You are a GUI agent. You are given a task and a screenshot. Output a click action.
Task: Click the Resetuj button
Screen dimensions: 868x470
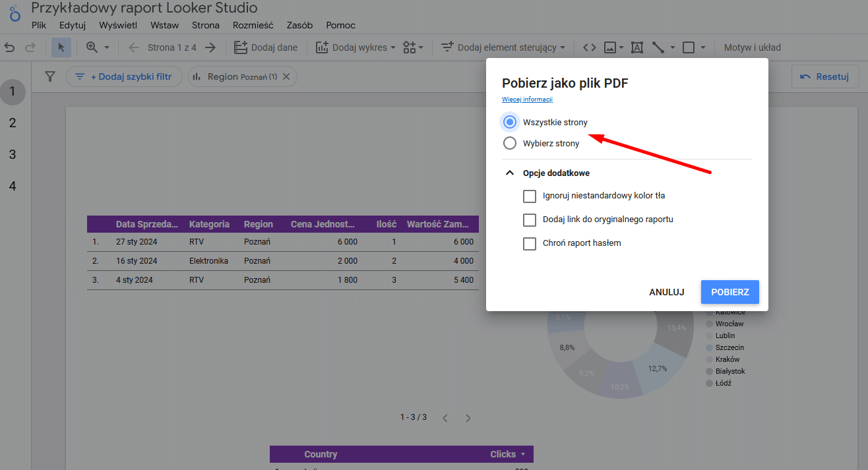pos(824,76)
